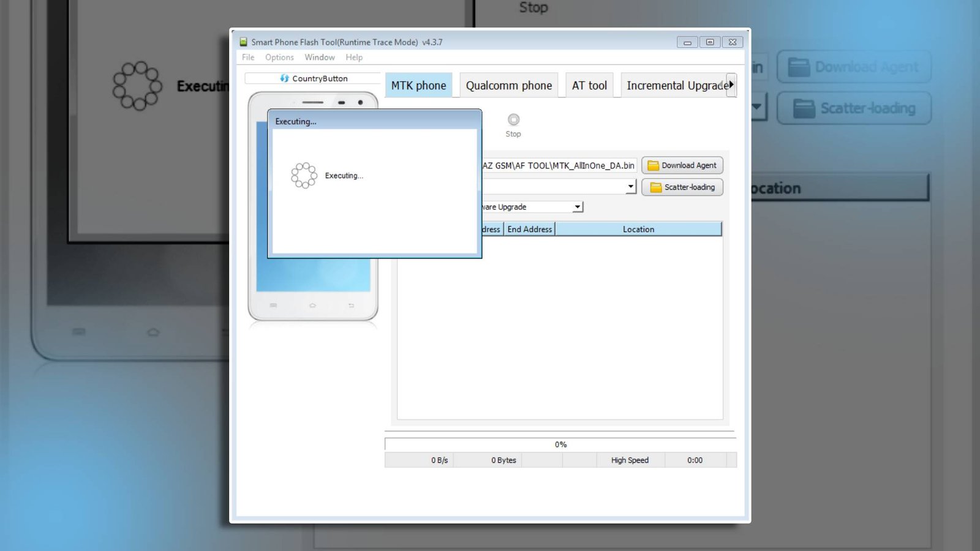Image resolution: width=980 pixels, height=551 pixels.
Task: Open the scatter file dropdown arrow
Action: pyautogui.click(x=631, y=186)
